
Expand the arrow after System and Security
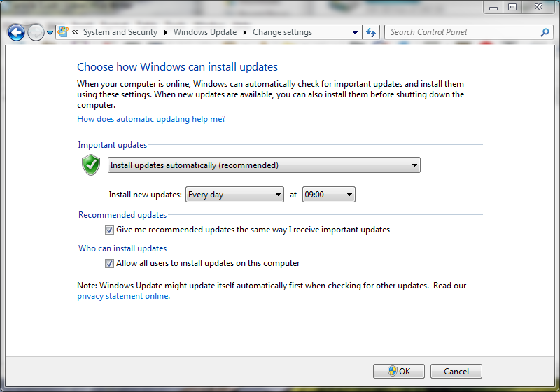(166, 32)
